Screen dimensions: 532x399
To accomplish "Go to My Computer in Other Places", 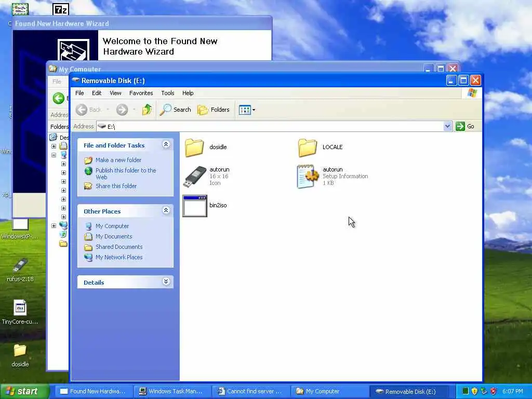I will pyautogui.click(x=112, y=226).
